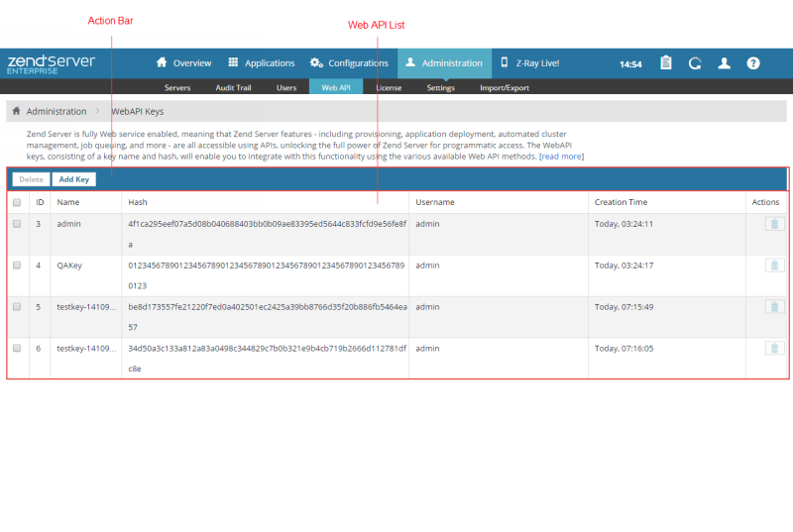Image resolution: width=793 pixels, height=532 pixels.
Task: Tick the checkbox for key ID 6
Action: point(17,349)
